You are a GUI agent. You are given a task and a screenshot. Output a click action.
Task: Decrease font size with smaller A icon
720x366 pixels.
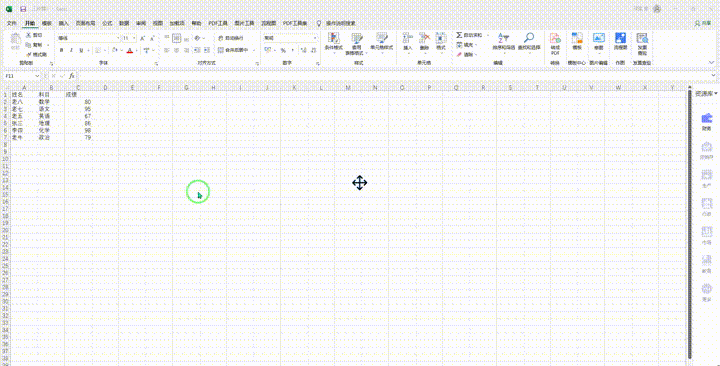click(151, 38)
